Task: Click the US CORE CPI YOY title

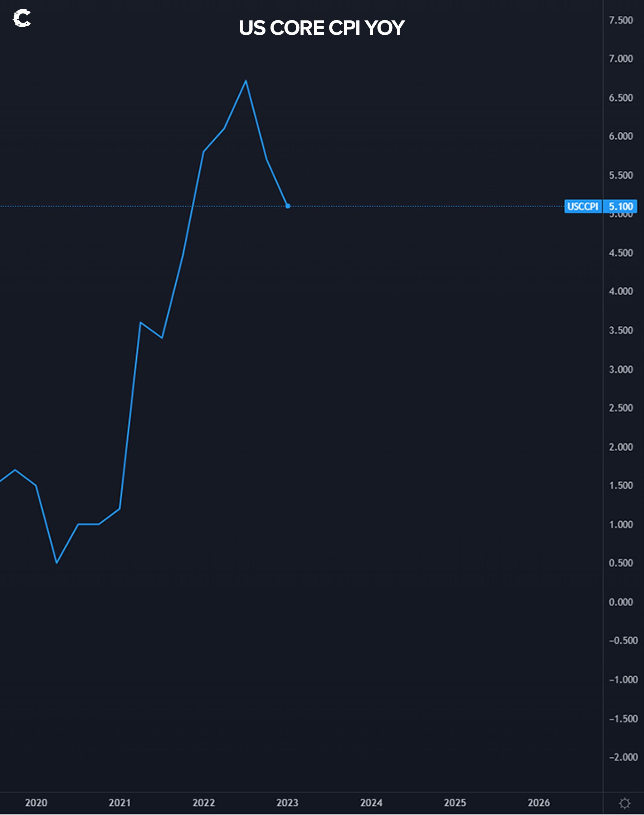Action: (x=322, y=28)
